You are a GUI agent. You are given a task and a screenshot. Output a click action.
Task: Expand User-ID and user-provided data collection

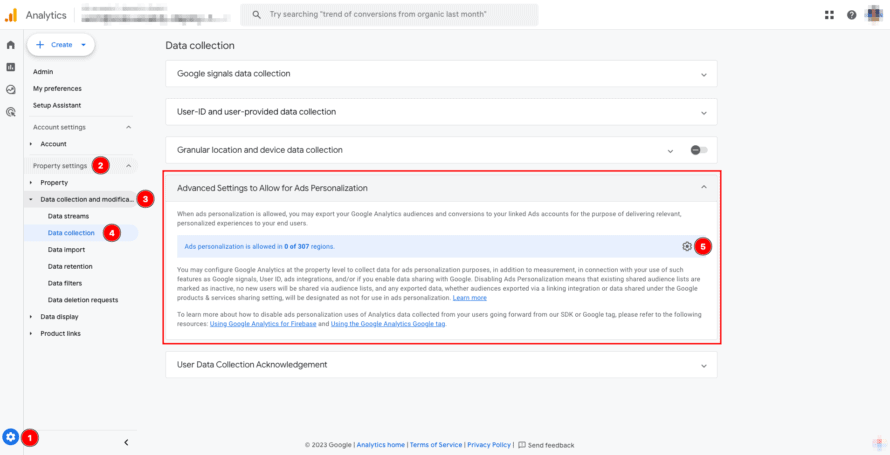click(704, 112)
